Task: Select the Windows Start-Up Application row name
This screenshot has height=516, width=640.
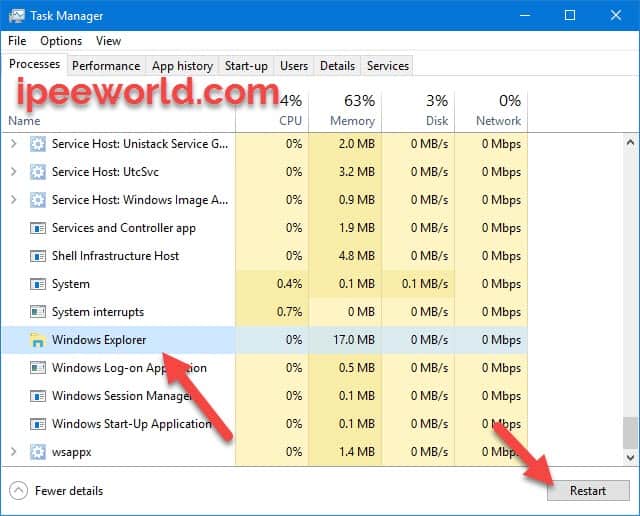Action: pos(131,424)
